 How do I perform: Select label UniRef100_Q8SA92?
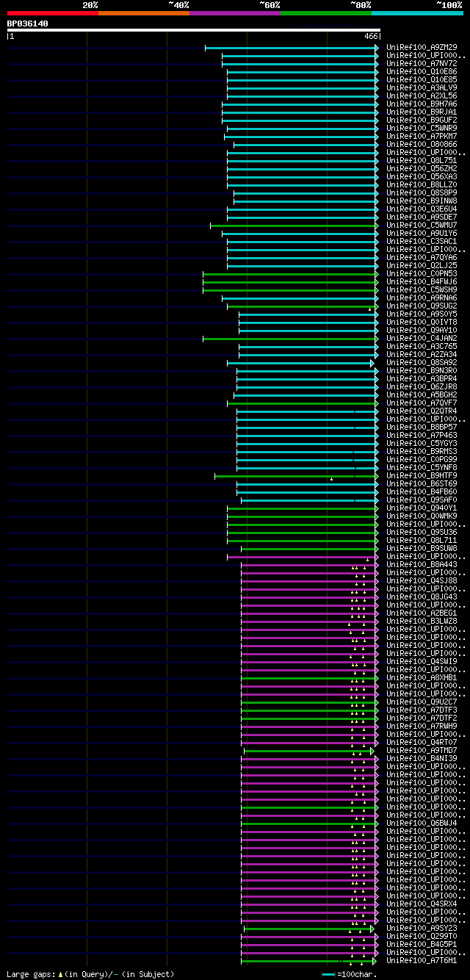422,363
